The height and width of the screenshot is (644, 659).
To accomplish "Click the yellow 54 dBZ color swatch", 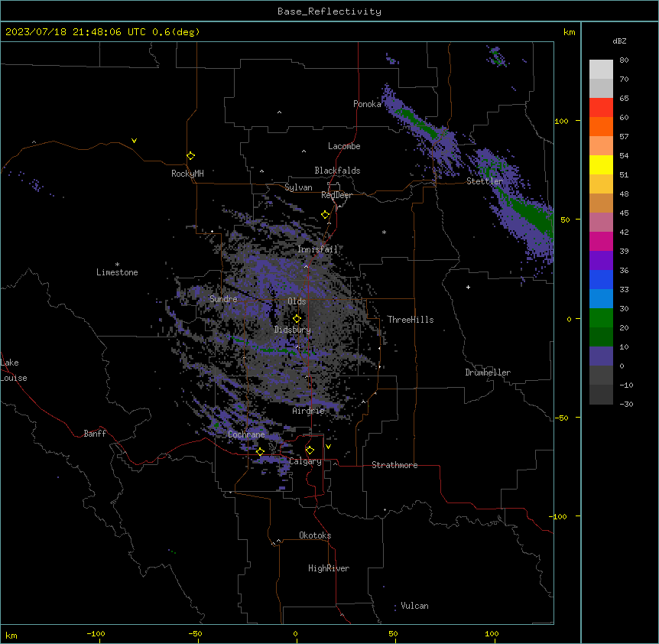I will [601, 164].
